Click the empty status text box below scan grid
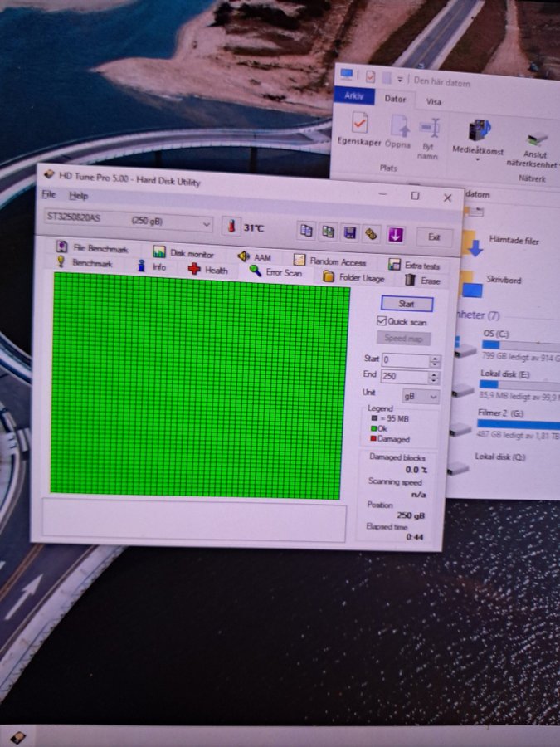560x747 pixels. click(194, 520)
